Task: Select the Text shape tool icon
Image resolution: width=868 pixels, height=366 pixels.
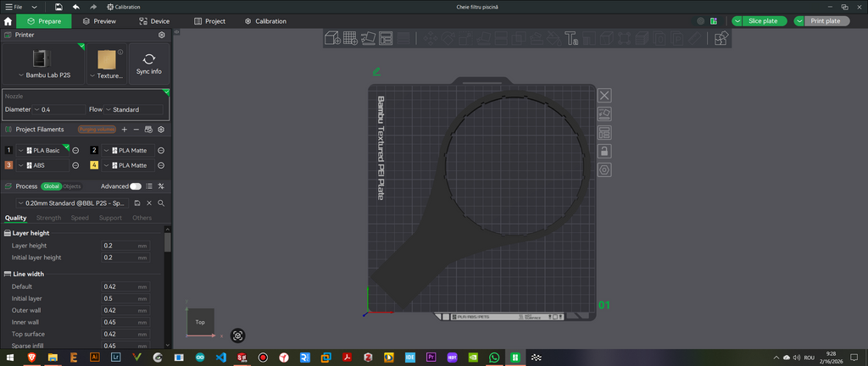Action: (x=570, y=38)
